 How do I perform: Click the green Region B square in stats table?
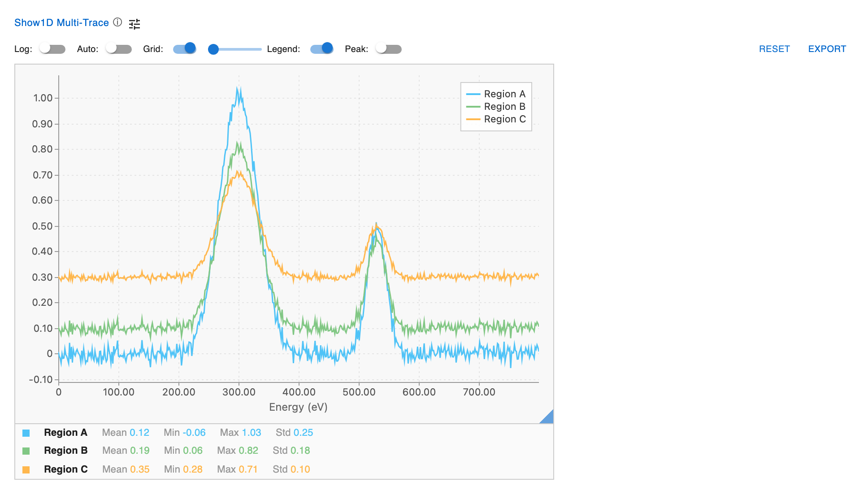(x=26, y=450)
